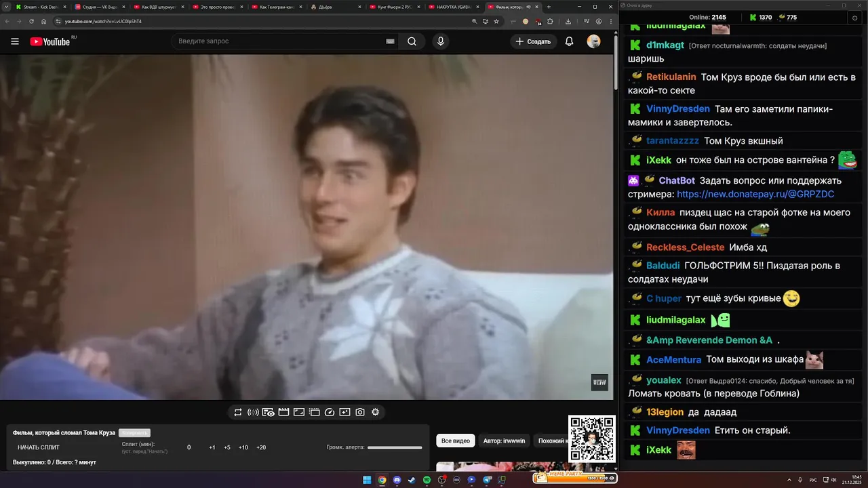The height and width of the screenshot is (488, 868).
Task: Add +20 minutes to the split
Action: pos(261,447)
